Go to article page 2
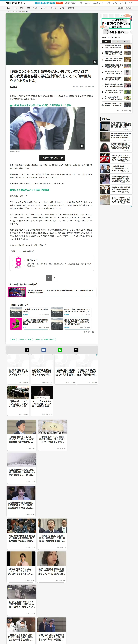Screen dimensions: 138x644 point(55,278)
